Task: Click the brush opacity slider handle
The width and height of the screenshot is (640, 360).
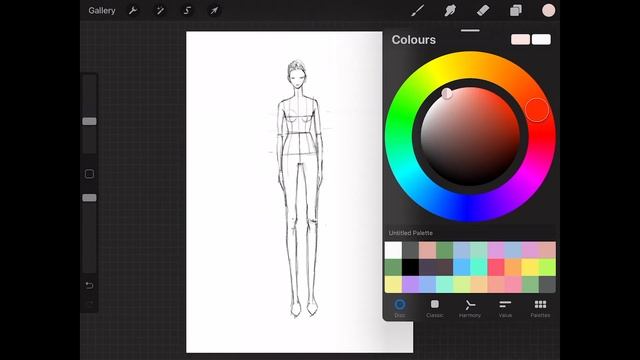Action: click(x=89, y=198)
